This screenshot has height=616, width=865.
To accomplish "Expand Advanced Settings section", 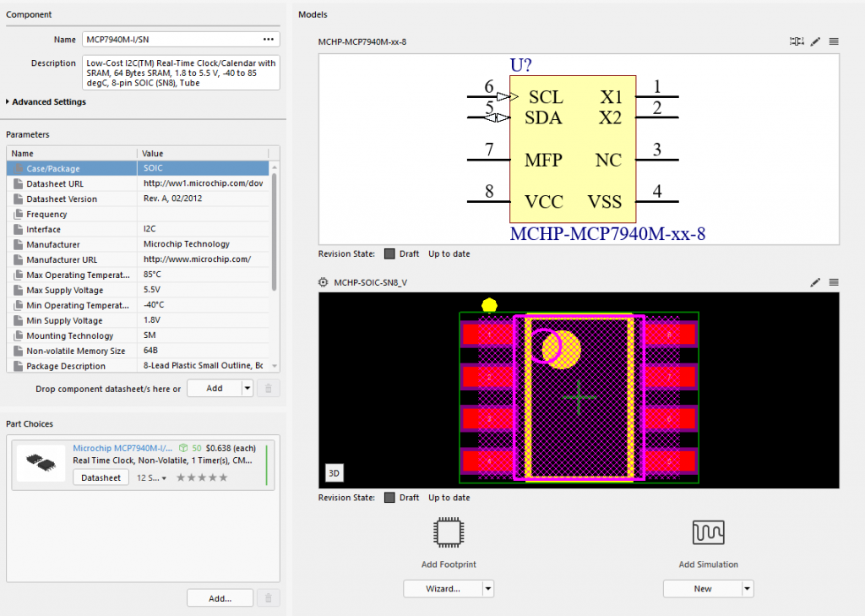I will 46,101.
